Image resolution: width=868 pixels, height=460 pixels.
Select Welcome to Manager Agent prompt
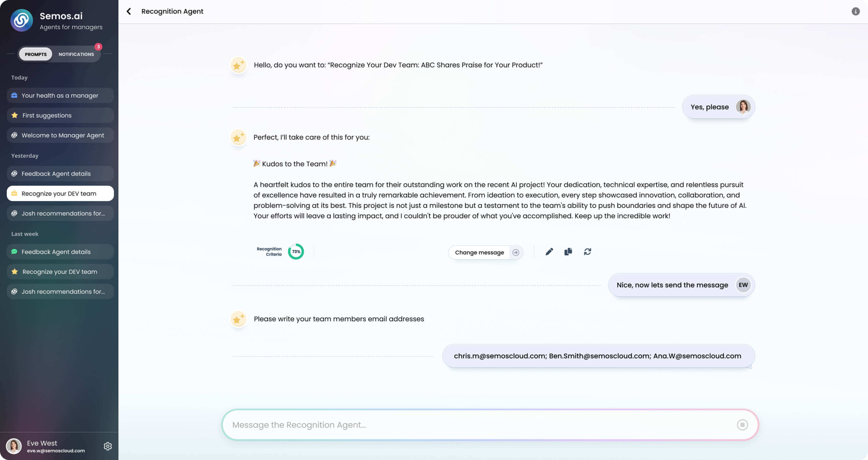(x=60, y=135)
